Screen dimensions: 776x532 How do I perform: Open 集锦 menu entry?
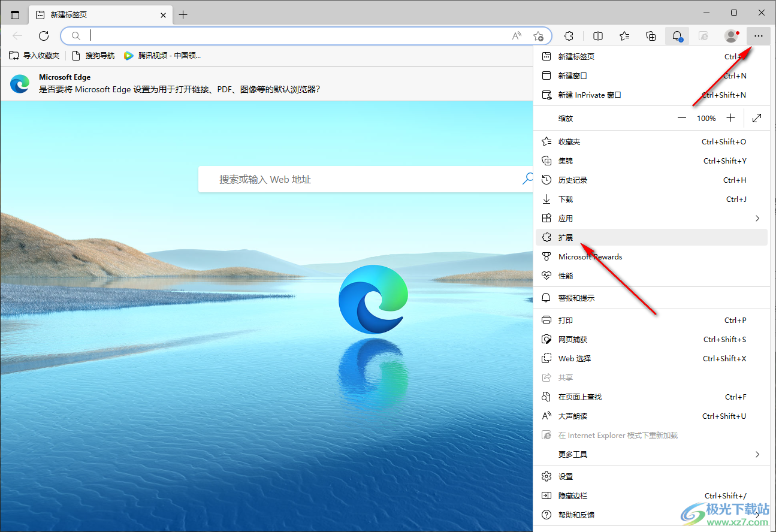click(651, 161)
